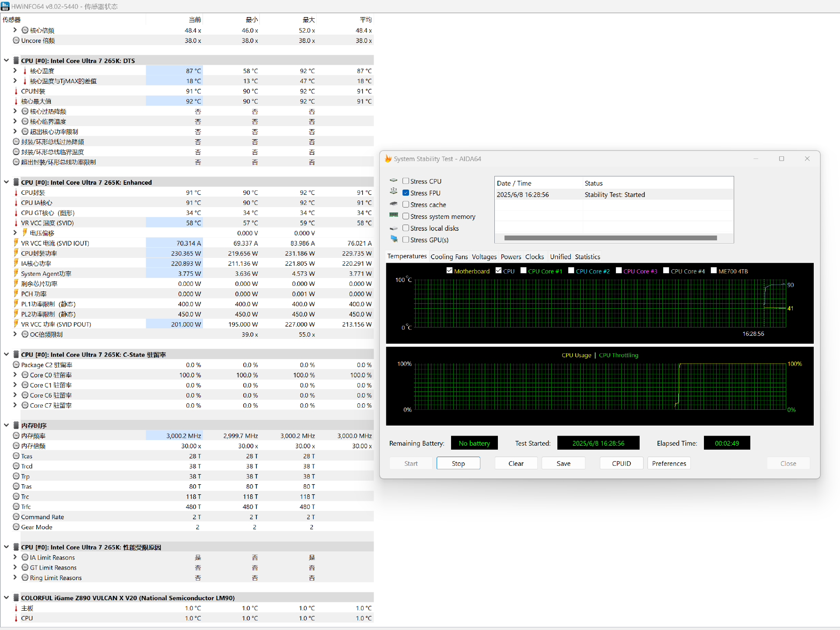
Task: Click the lightning icon beside CPU封装功率
Action: pos(16,253)
